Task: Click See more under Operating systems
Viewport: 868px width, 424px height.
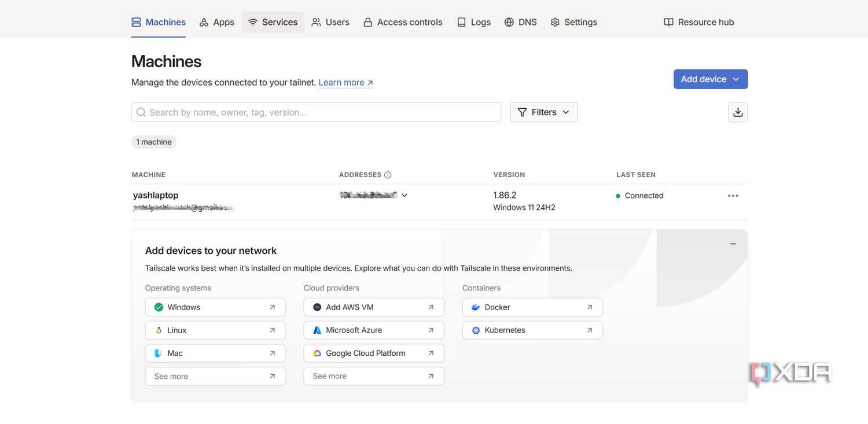Action: (215, 376)
